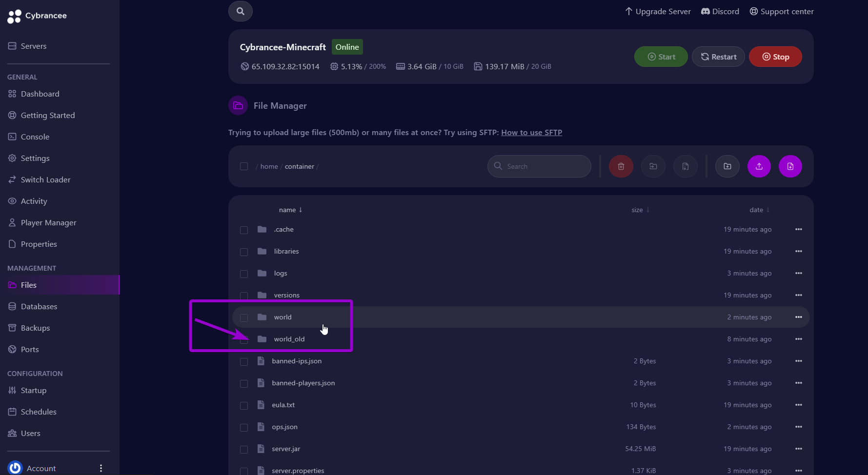Viewport: 868px width, 475px height.
Task: Tick the select-all checkbox in the breadcrumb bar
Action: [244, 166]
